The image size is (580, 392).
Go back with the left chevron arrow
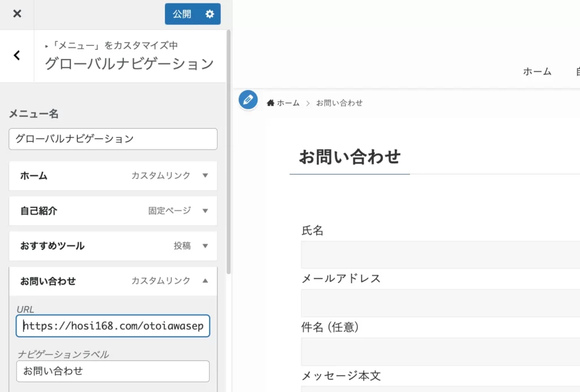pyautogui.click(x=17, y=56)
